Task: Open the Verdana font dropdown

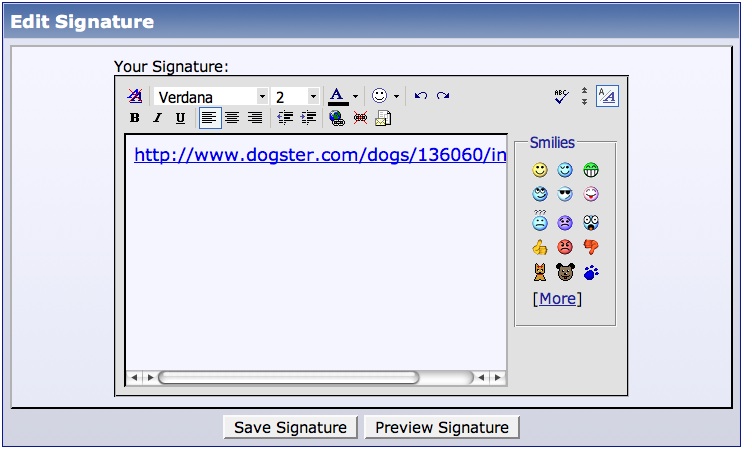Action: click(262, 97)
